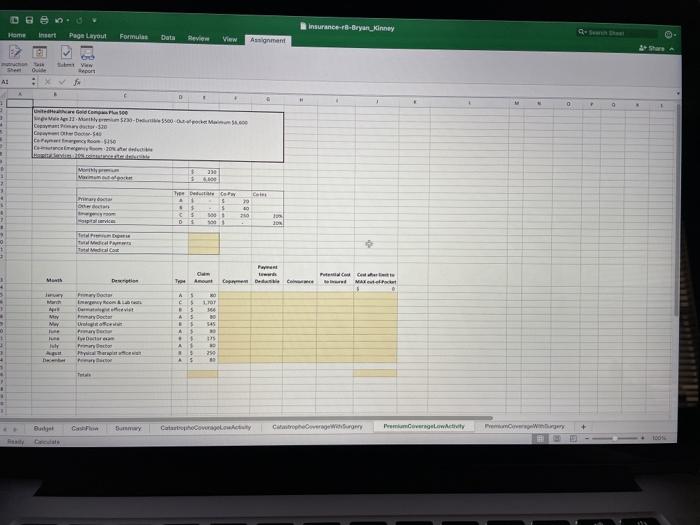Switch to Page Break Preview icon
700x525 pixels.
pyautogui.click(x=574, y=438)
